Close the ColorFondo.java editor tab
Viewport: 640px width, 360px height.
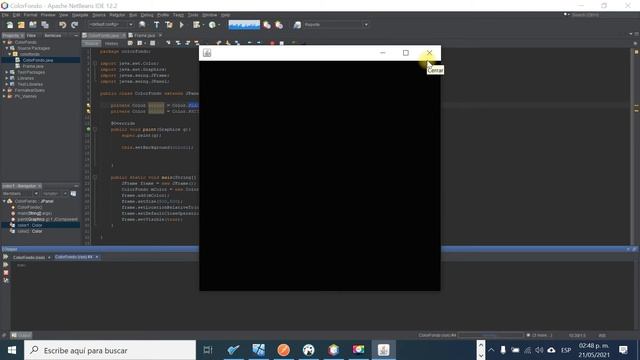click(x=123, y=36)
